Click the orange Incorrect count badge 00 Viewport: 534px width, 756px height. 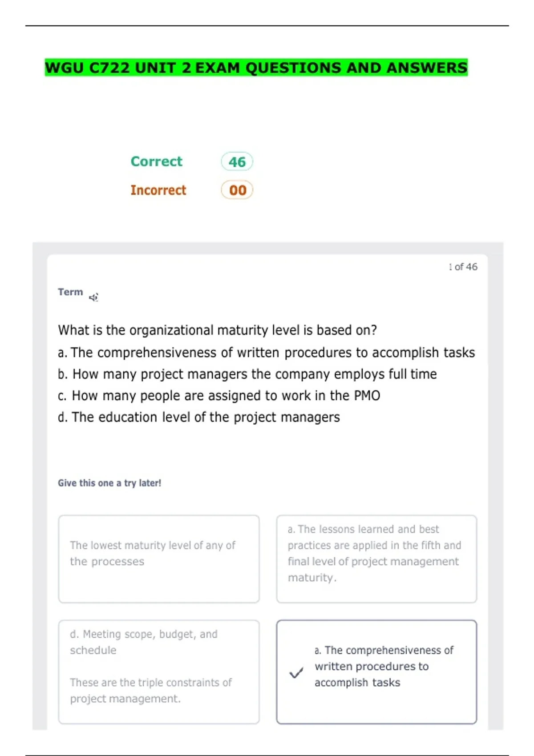237,190
